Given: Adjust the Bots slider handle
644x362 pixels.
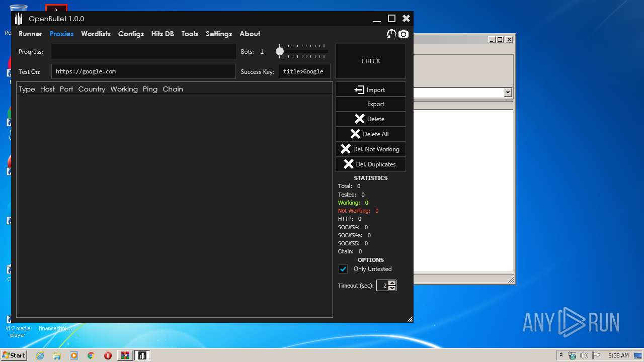Looking at the screenshot, I should pyautogui.click(x=280, y=51).
